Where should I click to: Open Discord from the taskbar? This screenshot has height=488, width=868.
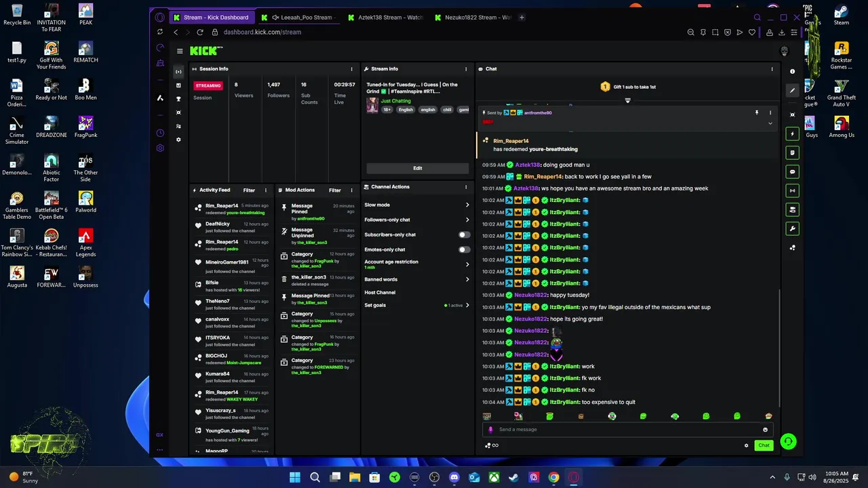click(454, 477)
